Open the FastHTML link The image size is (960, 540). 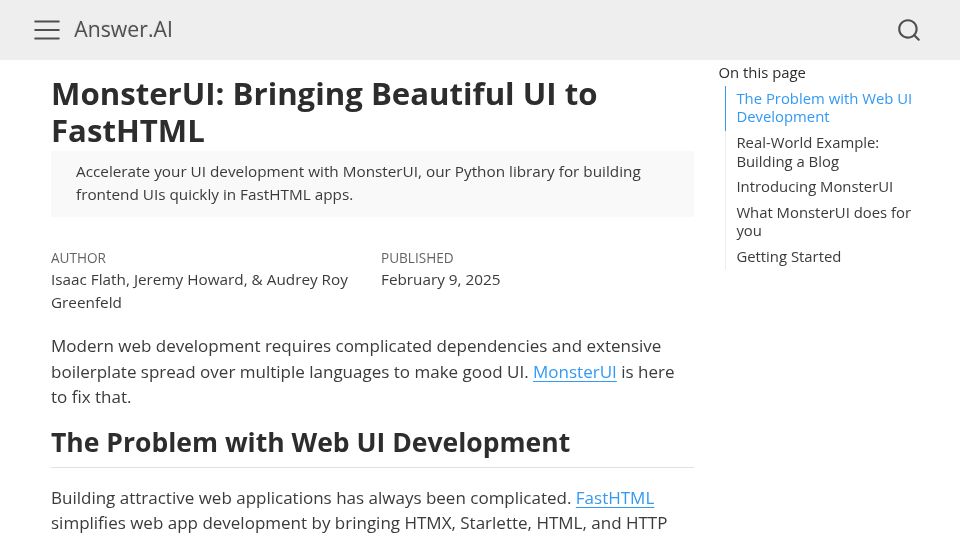tap(615, 498)
